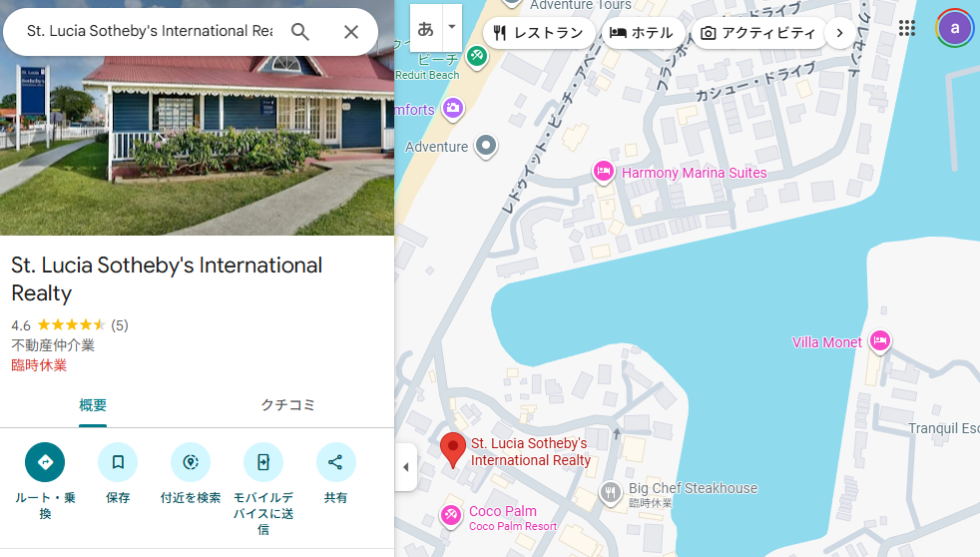Click the Adventure gray pin marker
Image resolution: width=980 pixels, height=557 pixels.
pos(486,147)
